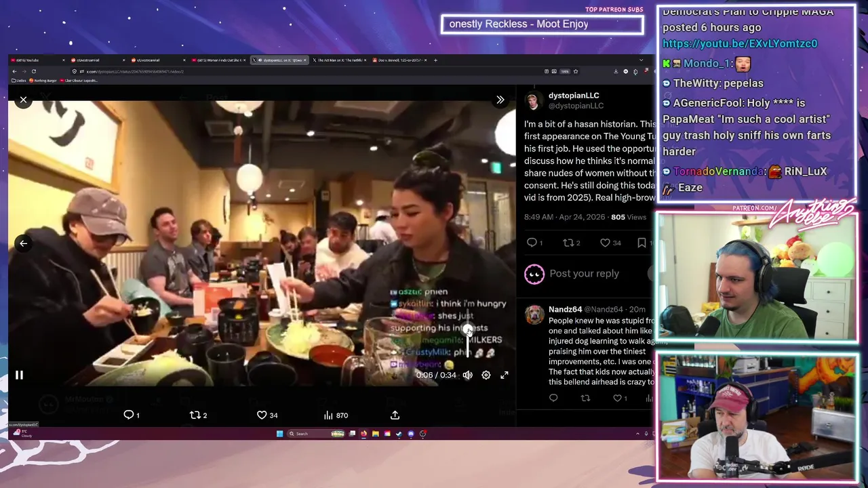Go to the previous media with the left arrow
The width and height of the screenshot is (868, 488).
[23, 243]
